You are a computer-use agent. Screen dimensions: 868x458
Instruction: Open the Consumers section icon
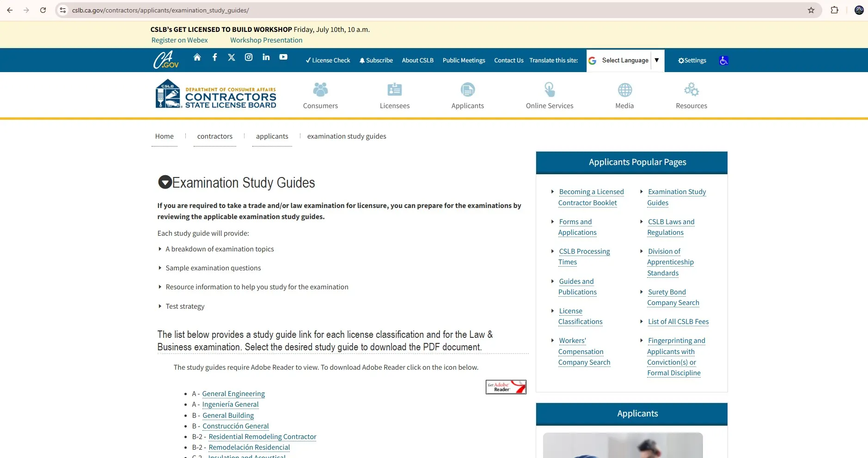[320, 90]
